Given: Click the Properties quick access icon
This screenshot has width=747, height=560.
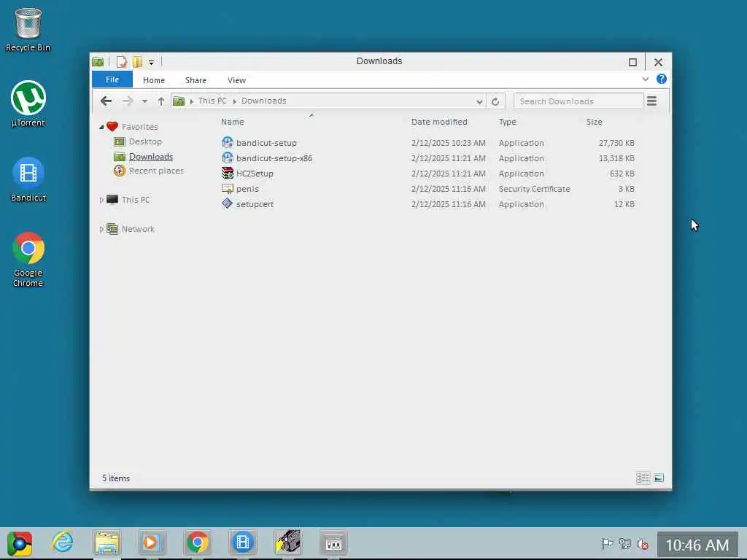Looking at the screenshot, I should click(122, 62).
